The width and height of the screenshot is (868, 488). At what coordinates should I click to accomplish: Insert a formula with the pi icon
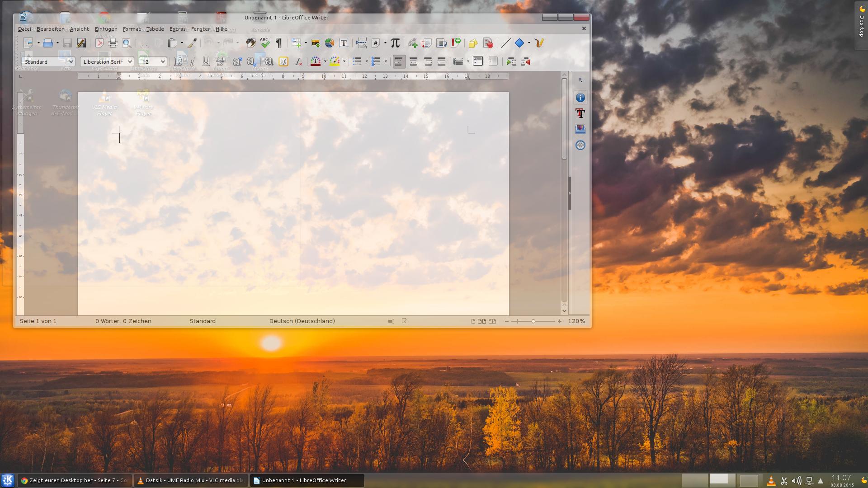click(x=395, y=43)
